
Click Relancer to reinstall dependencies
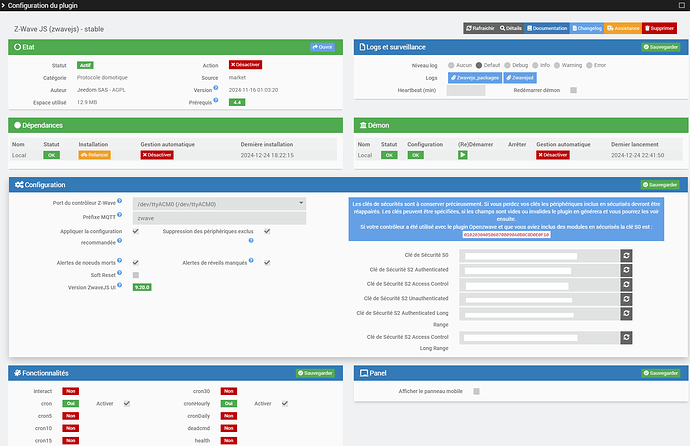[95, 155]
